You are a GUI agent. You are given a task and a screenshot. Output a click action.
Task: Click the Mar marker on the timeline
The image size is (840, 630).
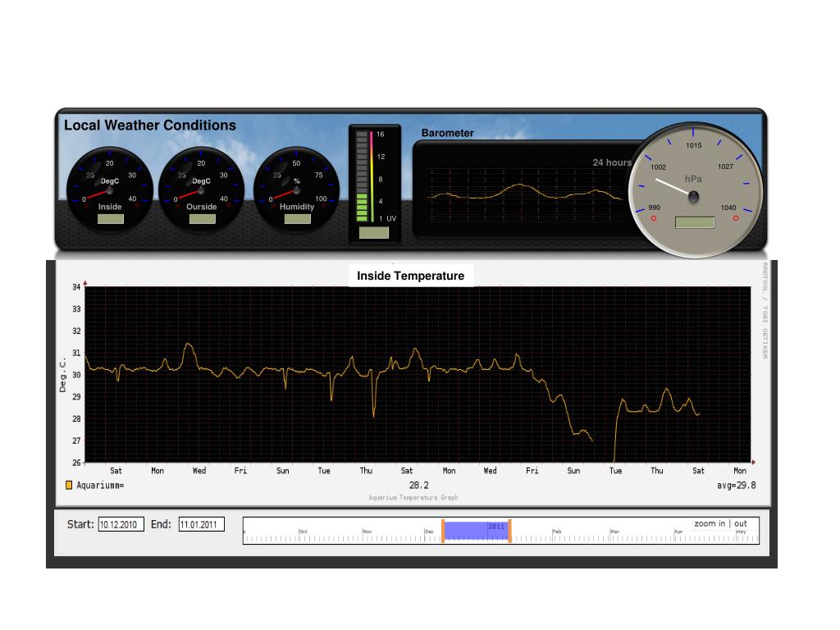click(615, 532)
